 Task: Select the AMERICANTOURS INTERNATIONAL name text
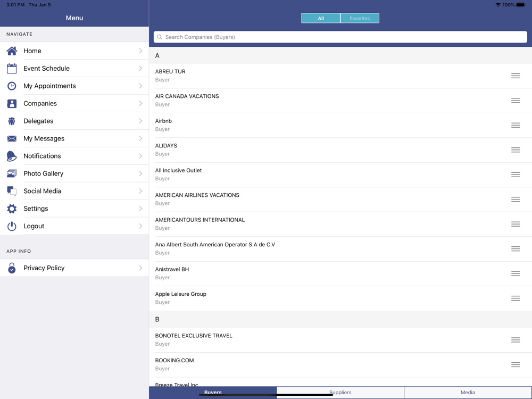click(200, 220)
